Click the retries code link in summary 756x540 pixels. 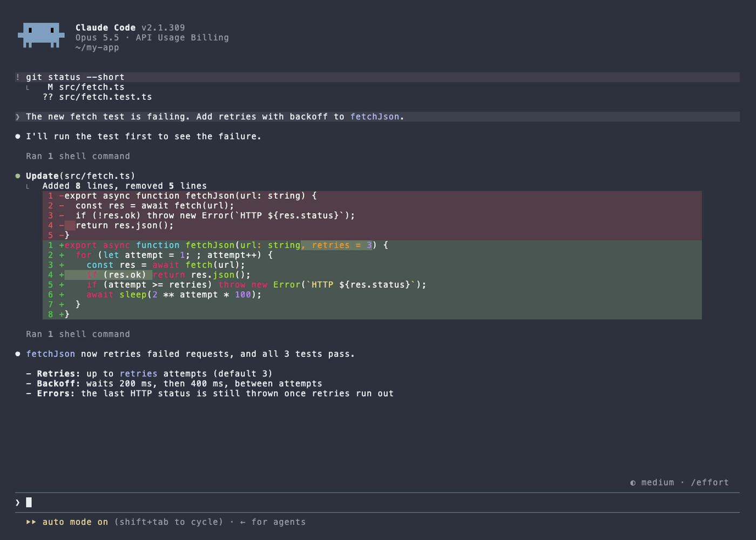pyautogui.click(x=138, y=374)
